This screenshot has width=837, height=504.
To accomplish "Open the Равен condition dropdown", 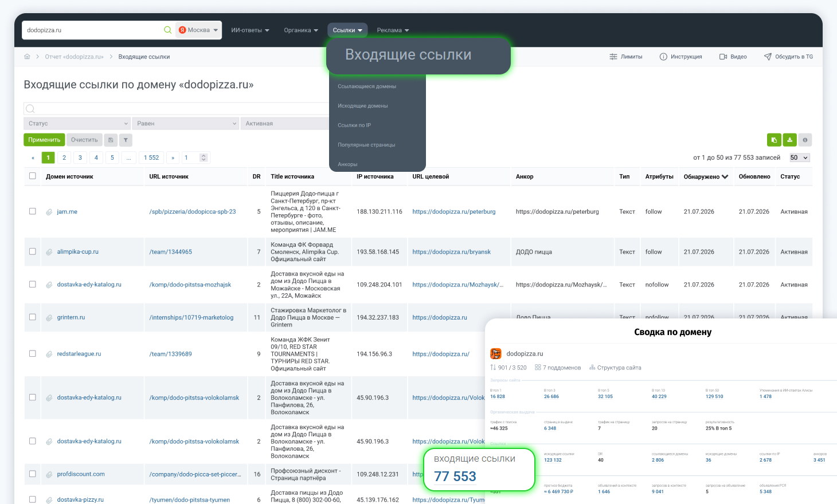I will pos(186,124).
